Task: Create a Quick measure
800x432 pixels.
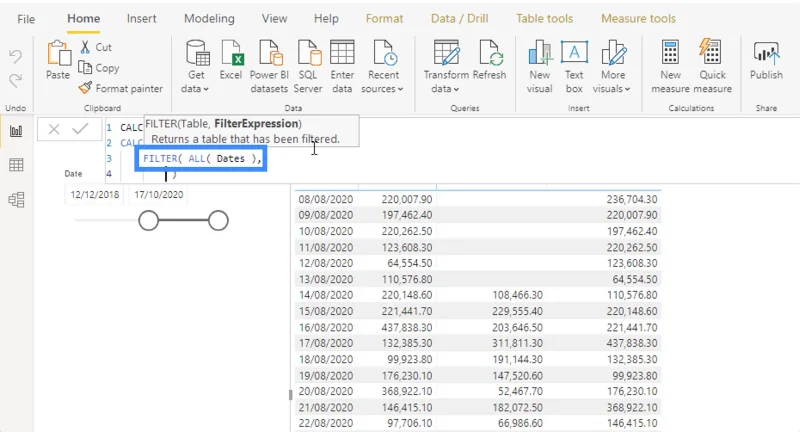Action: click(x=712, y=66)
